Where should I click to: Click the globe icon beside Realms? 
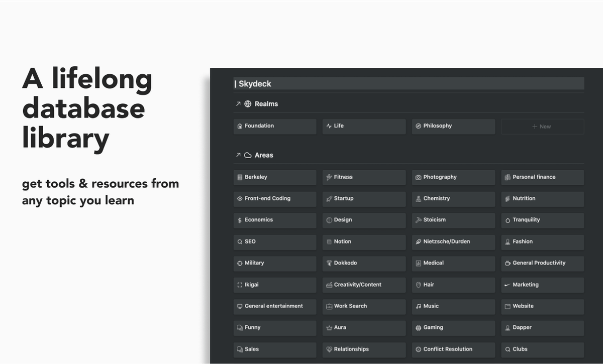[x=248, y=104]
